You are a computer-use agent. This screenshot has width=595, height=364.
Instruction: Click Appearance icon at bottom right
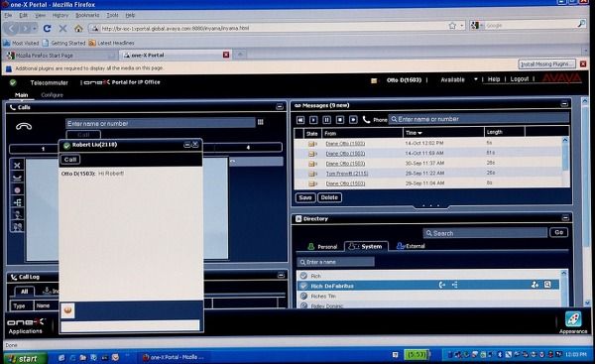point(573,319)
